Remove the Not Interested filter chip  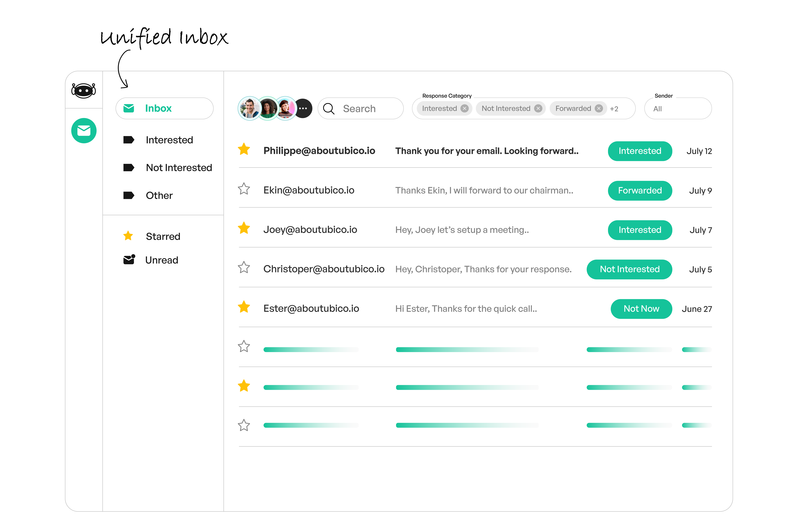(x=538, y=109)
